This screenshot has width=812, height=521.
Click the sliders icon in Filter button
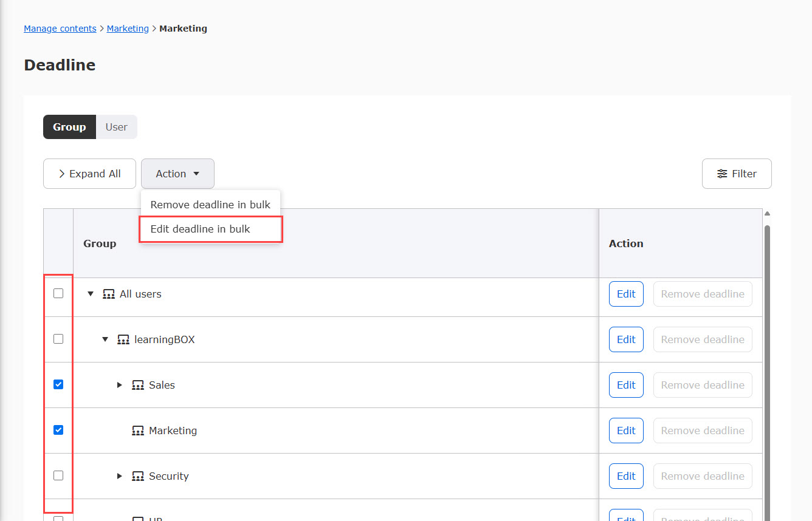722,174
